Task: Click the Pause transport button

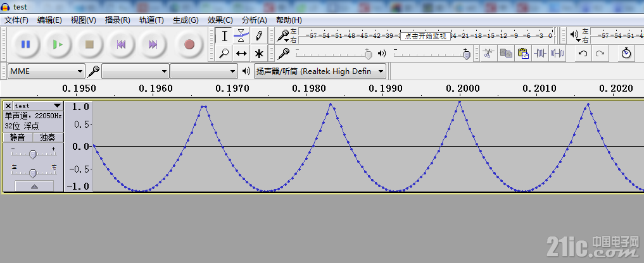Action: pyautogui.click(x=25, y=44)
